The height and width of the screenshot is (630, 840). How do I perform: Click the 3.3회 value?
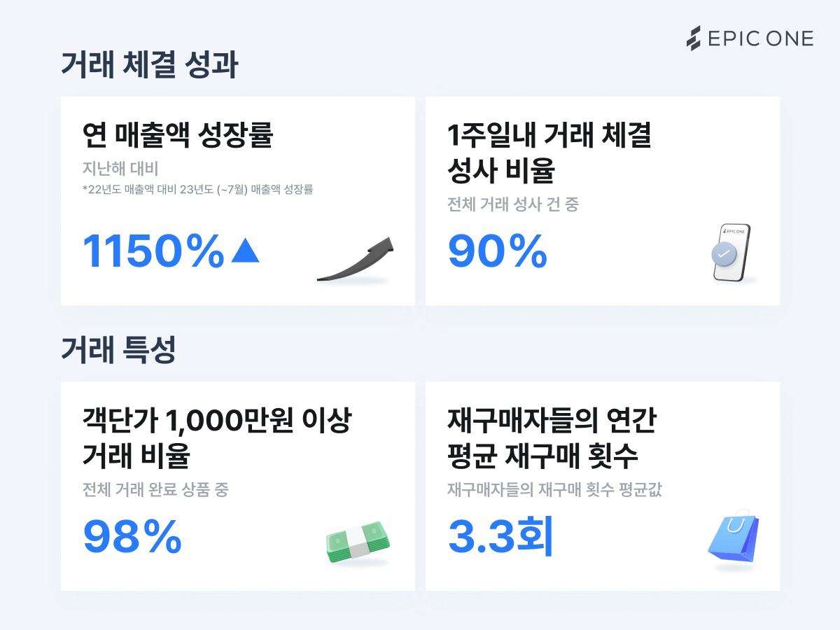(500, 537)
